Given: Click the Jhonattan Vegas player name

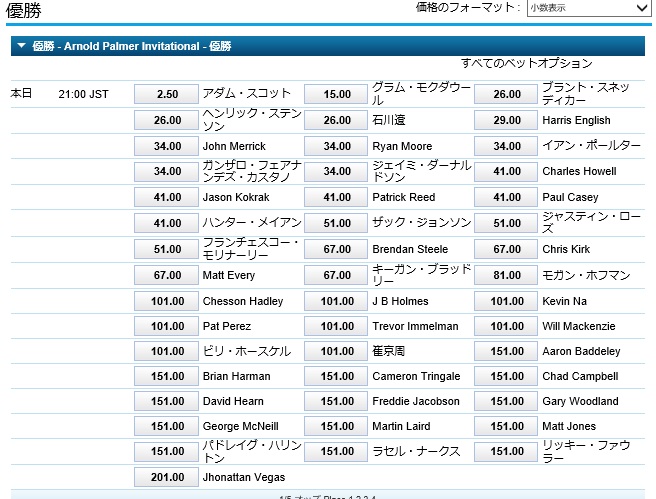Looking at the screenshot, I should [x=244, y=477].
